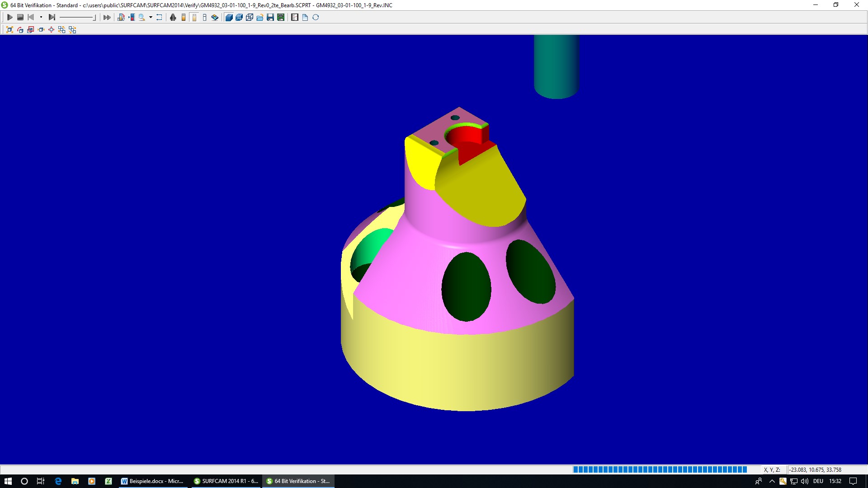Expand the dropdown arrow next to magnifier
This screenshot has width=868, height=488.
point(151,17)
